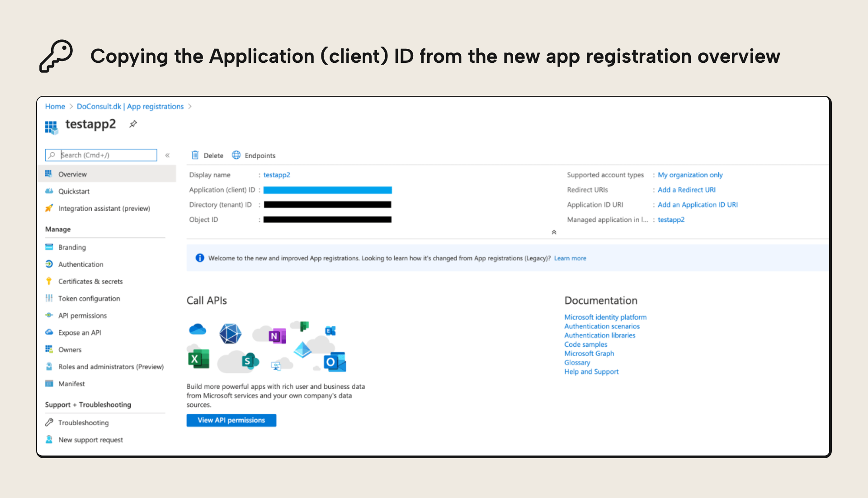868x498 pixels.
Task: Click the View API permissions button
Action: [231, 420]
